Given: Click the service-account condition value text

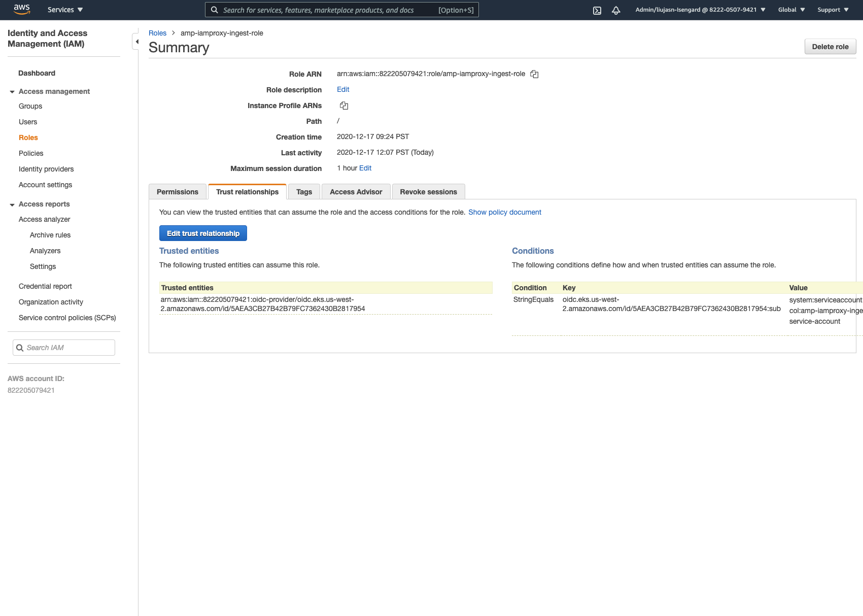Looking at the screenshot, I should click(826, 311).
